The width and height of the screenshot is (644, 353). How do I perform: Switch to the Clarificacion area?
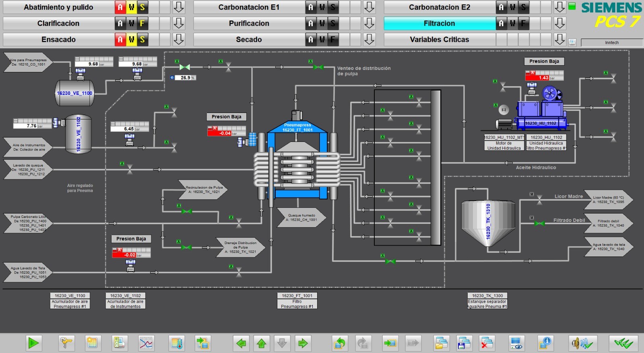(58, 23)
